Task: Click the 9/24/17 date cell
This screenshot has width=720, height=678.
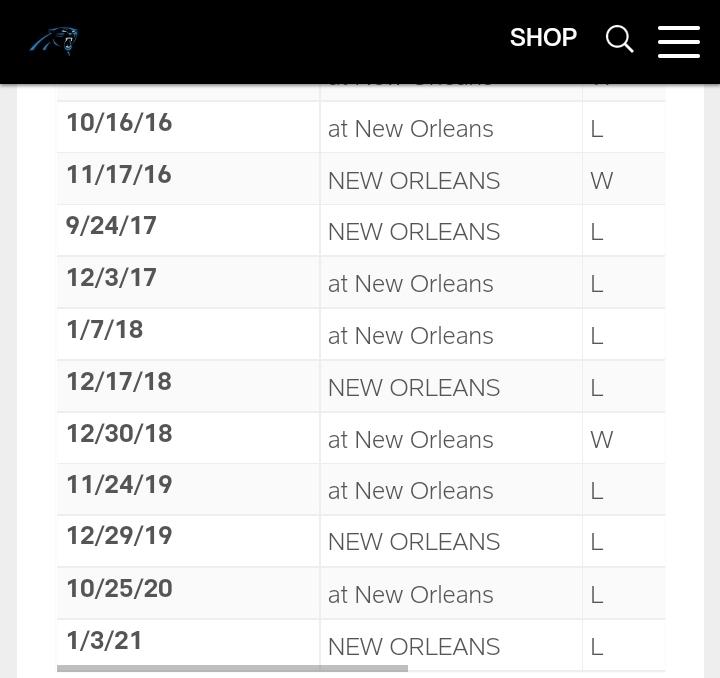Action: [188, 230]
